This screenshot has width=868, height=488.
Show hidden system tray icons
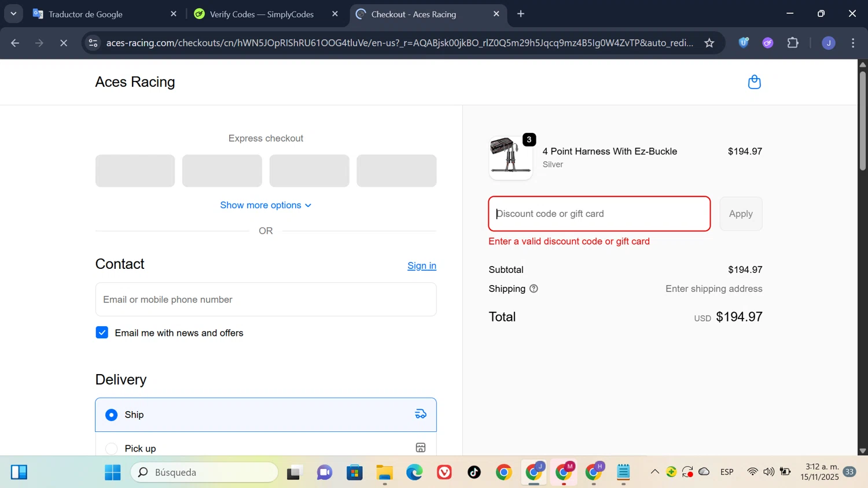tap(654, 472)
